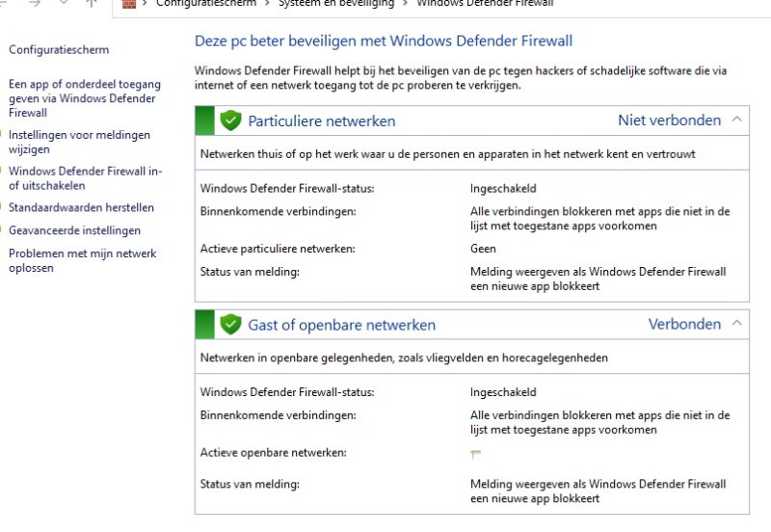Image resolution: width=771 pixels, height=532 pixels.
Task: Open Instellingen voor meldingen wijzigen
Action: (79, 142)
